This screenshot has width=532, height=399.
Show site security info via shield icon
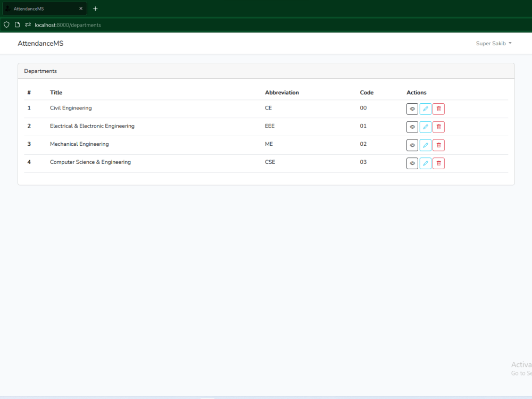(x=6, y=24)
